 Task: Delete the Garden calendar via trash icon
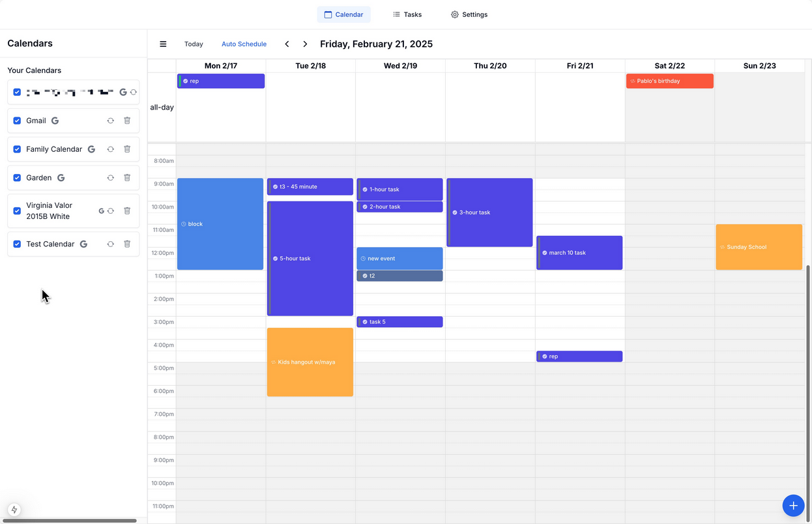[x=127, y=178]
